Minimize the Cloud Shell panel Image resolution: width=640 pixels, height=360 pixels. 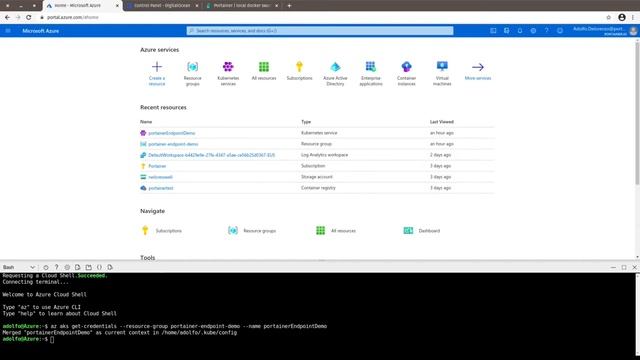(x=613, y=267)
